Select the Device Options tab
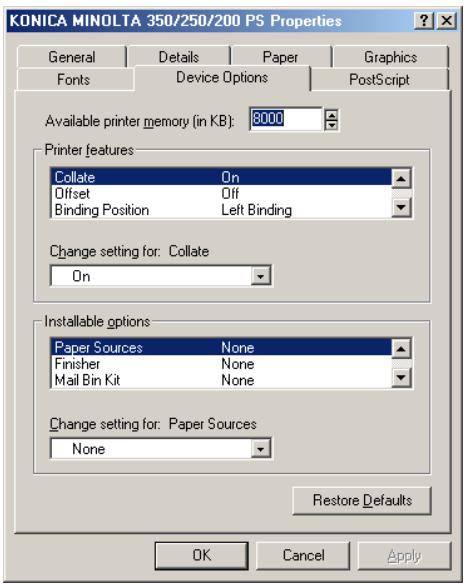Image resolution: width=464 pixels, height=585 pixels. [x=222, y=78]
